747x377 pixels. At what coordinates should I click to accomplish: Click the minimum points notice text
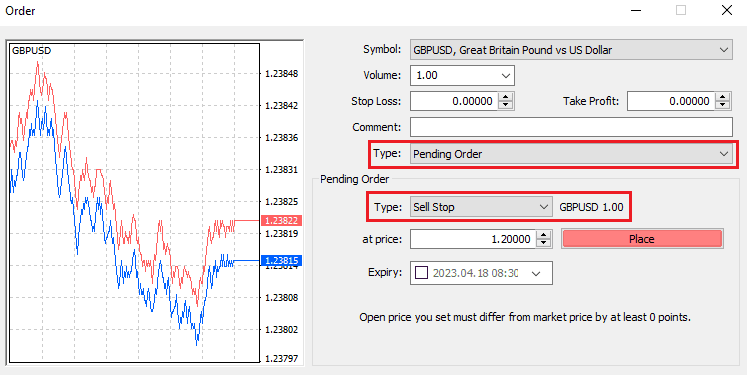(x=525, y=317)
